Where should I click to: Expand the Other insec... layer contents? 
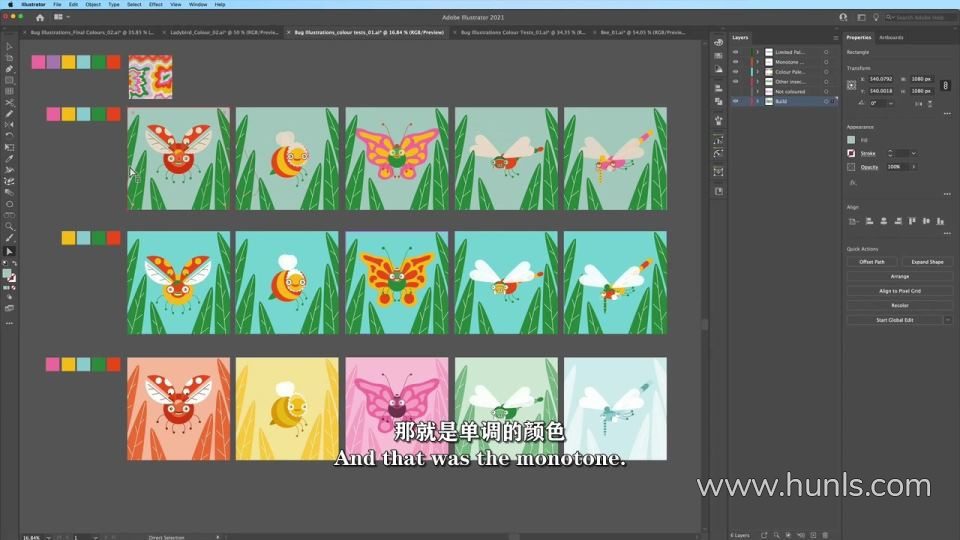click(x=757, y=81)
